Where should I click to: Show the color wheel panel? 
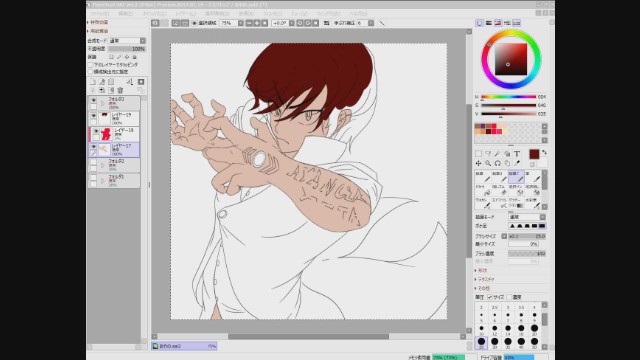point(479,23)
